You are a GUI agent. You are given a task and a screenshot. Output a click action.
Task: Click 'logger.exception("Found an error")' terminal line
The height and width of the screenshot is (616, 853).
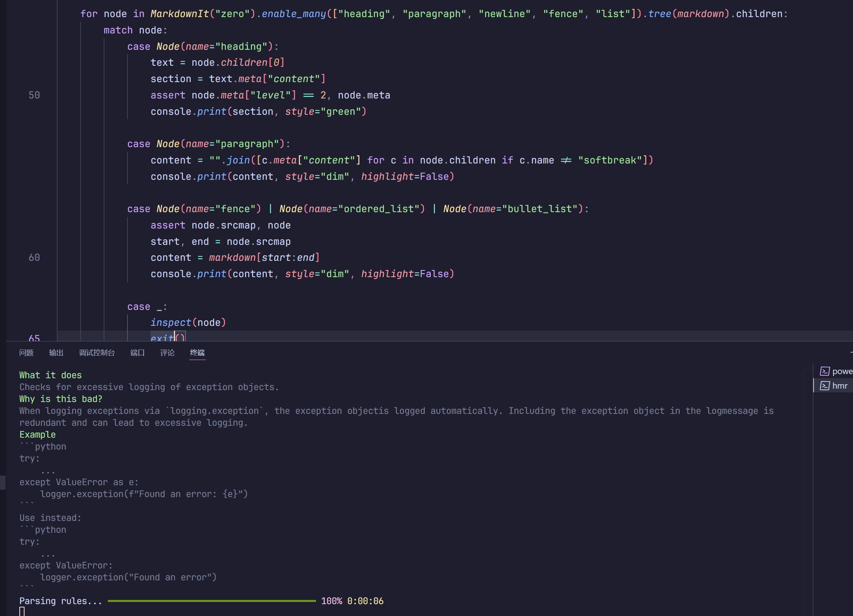pos(128,577)
